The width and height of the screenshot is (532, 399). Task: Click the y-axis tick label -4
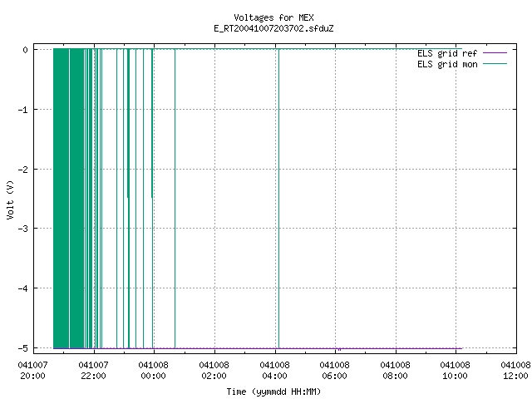point(23,288)
